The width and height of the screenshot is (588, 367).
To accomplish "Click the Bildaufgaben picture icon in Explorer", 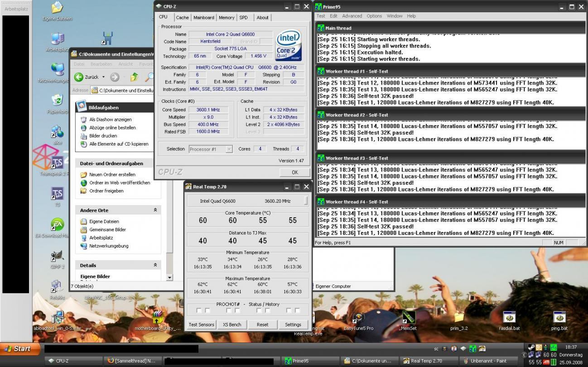I will (x=82, y=106).
